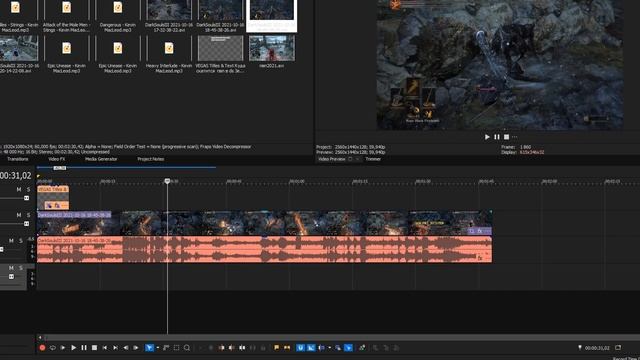Go to project end in transport bar
The width and height of the screenshot is (640, 360).
(116, 348)
